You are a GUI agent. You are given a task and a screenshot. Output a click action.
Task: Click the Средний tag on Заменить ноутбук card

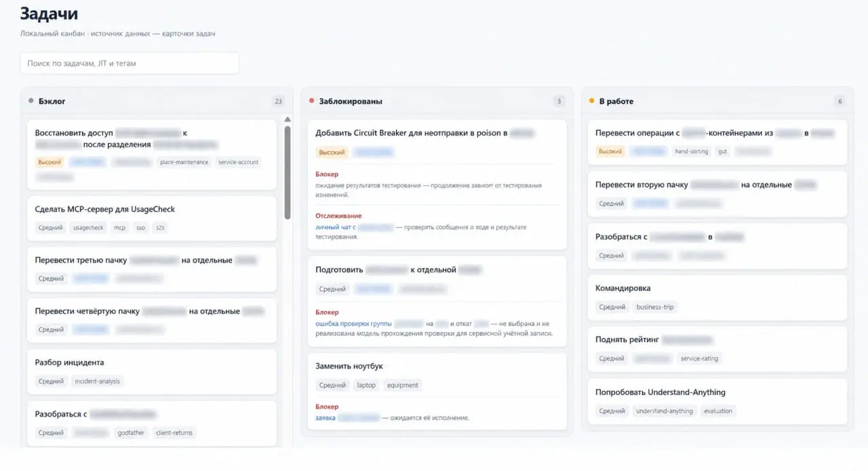coord(332,385)
